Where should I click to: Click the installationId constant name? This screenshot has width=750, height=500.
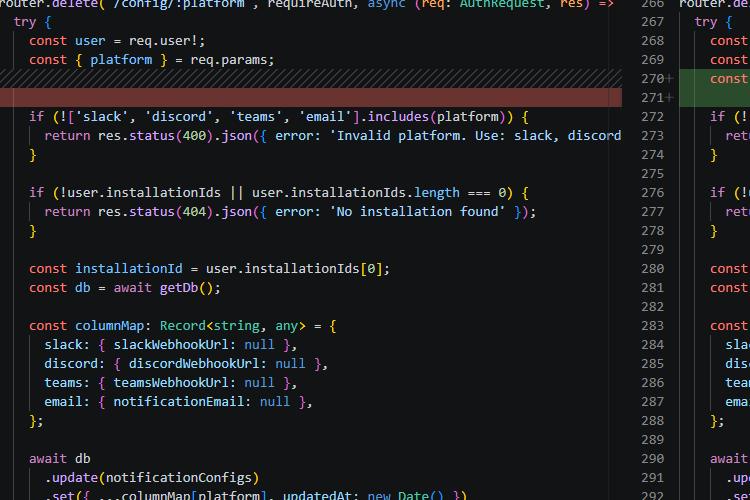coord(129,269)
